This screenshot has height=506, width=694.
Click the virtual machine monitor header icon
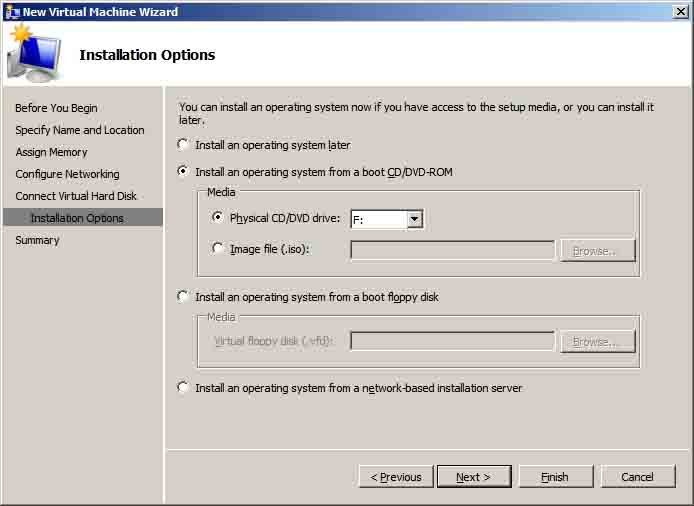pyautogui.click(x=35, y=53)
